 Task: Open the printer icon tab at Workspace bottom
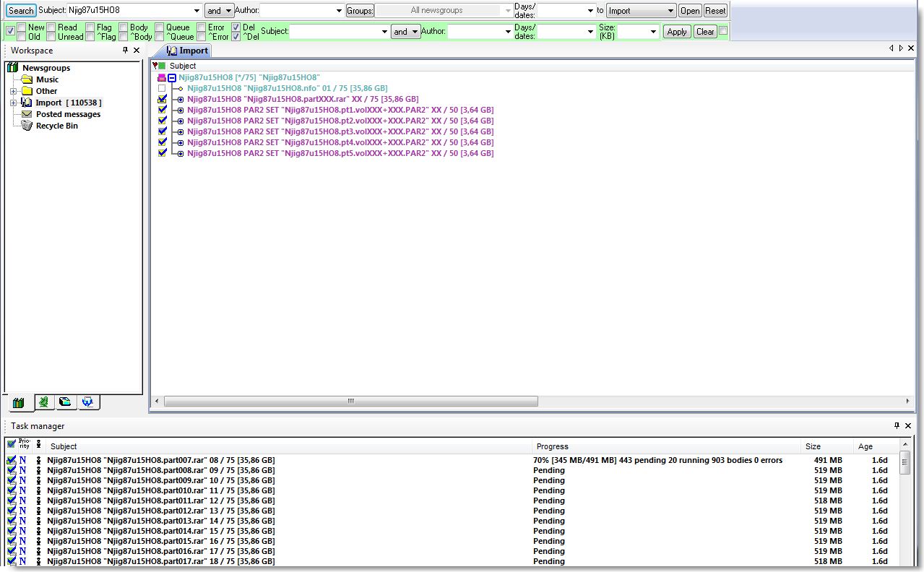click(x=64, y=402)
